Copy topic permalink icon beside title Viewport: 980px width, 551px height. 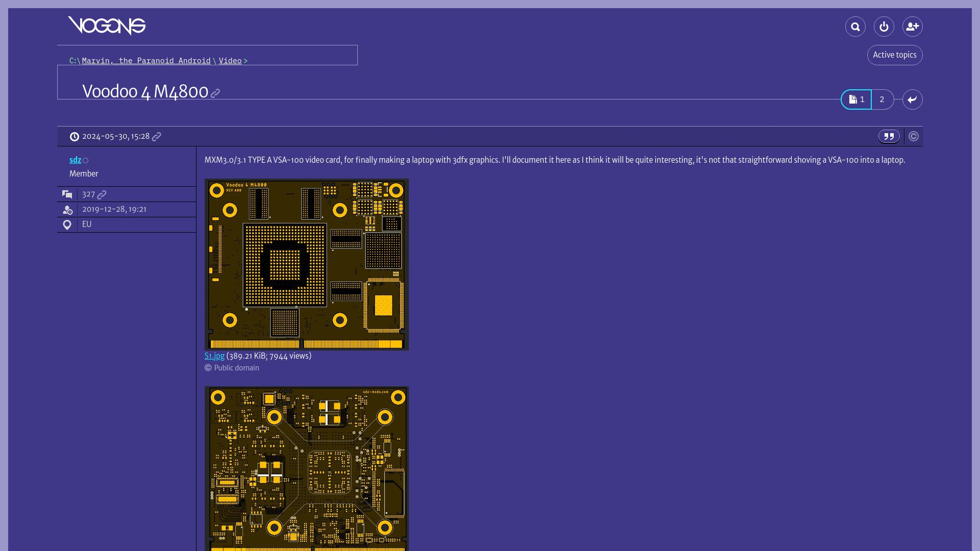(x=215, y=93)
